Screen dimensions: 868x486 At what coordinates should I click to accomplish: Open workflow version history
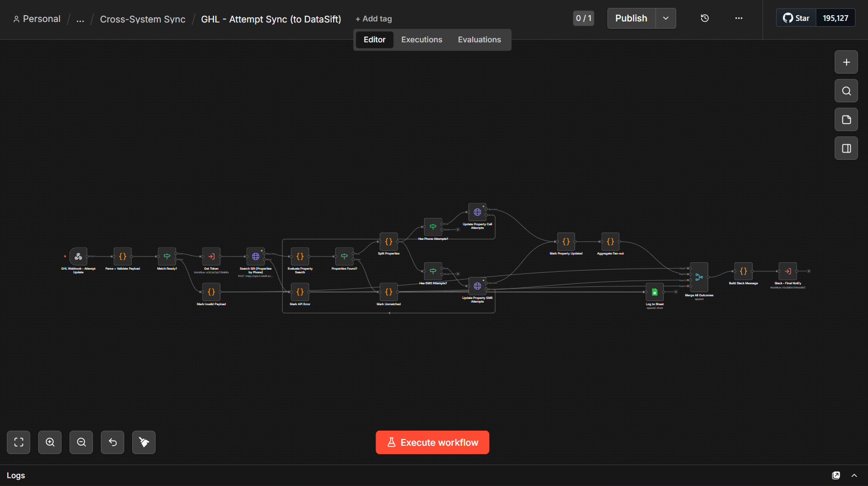coord(705,18)
